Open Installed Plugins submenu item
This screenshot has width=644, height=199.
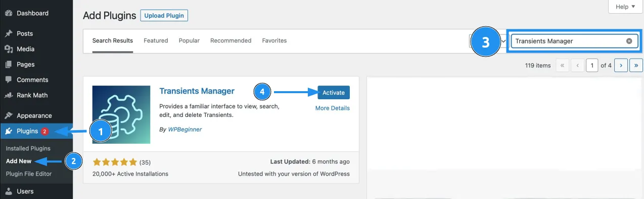28,148
